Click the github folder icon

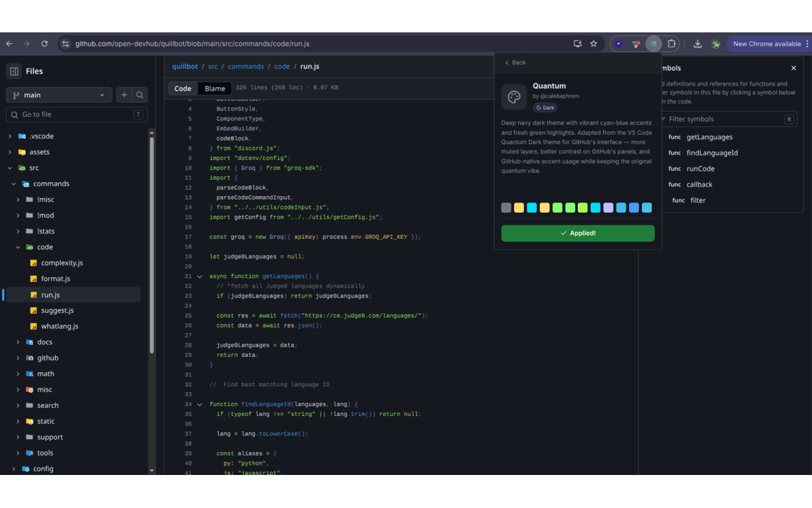point(30,358)
